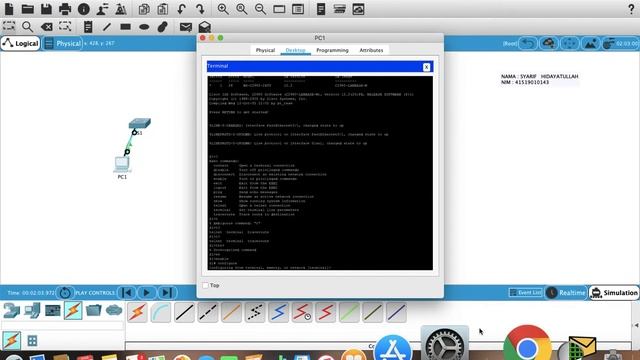Image resolution: width=640 pixels, height=360 pixels.
Task: Pick the orange fiber cable
Action: (x=231, y=312)
